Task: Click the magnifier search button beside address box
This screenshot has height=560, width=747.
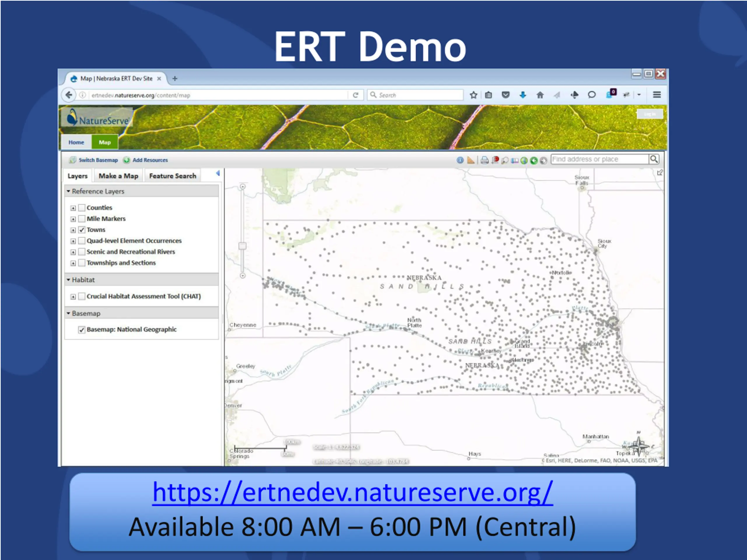Action: pyautogui.click(x=654, y=159)
